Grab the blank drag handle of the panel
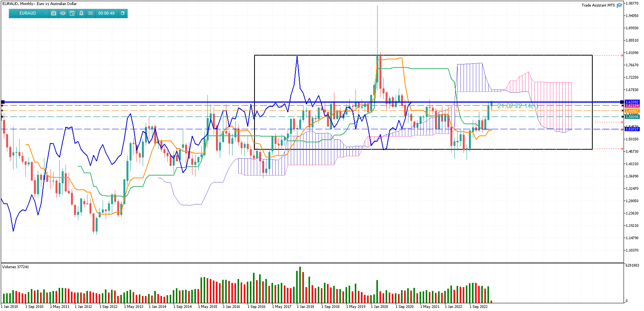The image size is (644, 311). coord(13,13)
